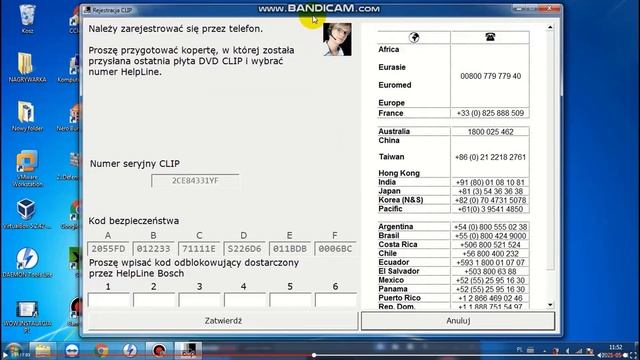Open the Nowy folder desktop icon
Image resolution: width=640 pixels, height=360 pixels.
[27, 116]
